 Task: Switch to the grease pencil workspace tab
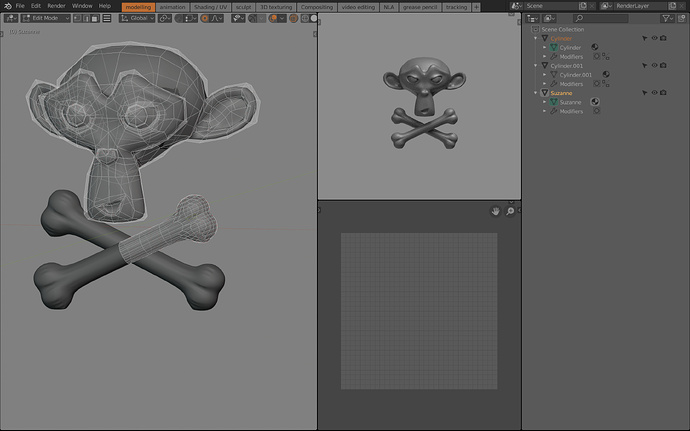click(420, 7)
